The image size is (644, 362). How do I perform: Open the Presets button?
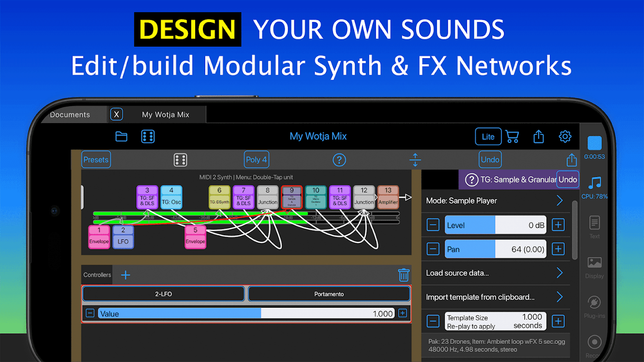[96, 160]
